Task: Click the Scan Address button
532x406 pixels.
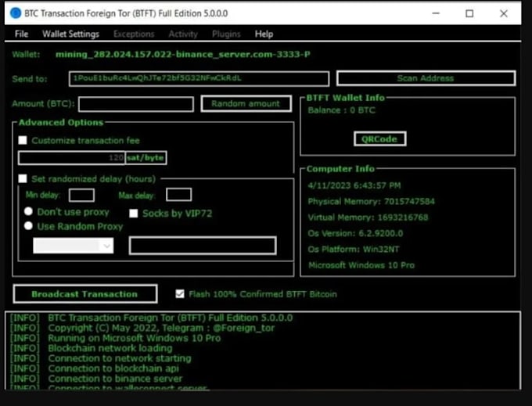Action: tap(426, 78)
